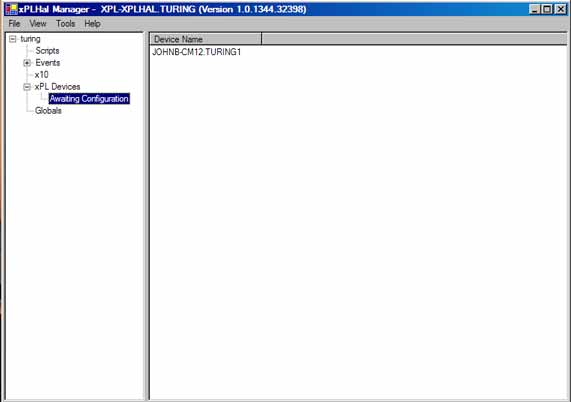Click the Device Name column header

206,39
